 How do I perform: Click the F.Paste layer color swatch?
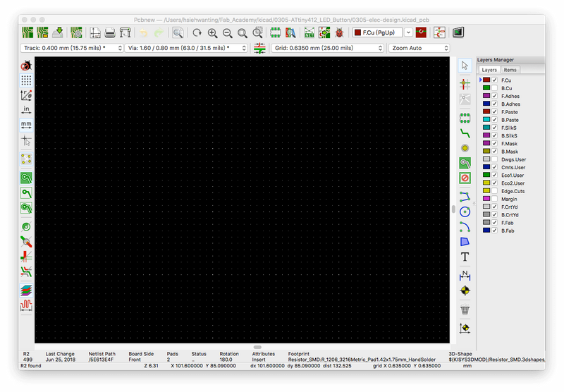point(486,112)
